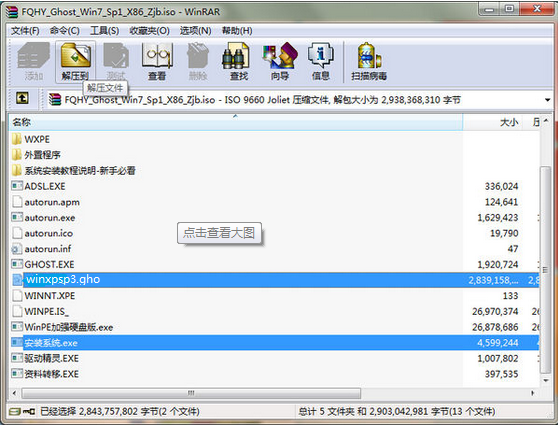
Task: Click the vertical scrollbar thumb
Action: [x=545, y=270]
